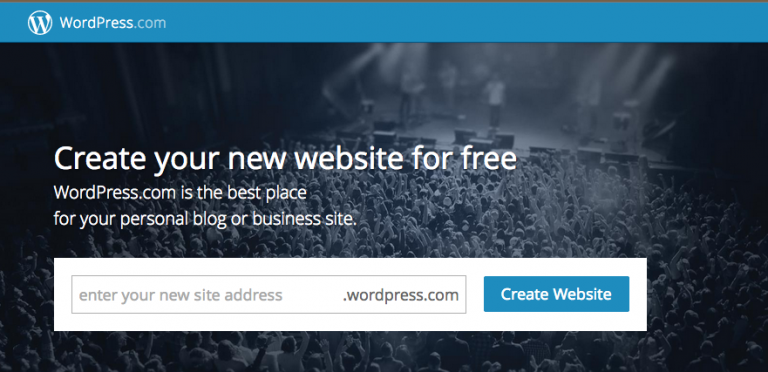Screen dimensions: 768x372
Task: Open the WordPress.com wordmark link in header
Action: pyautogui.click(x=113, y=23)
